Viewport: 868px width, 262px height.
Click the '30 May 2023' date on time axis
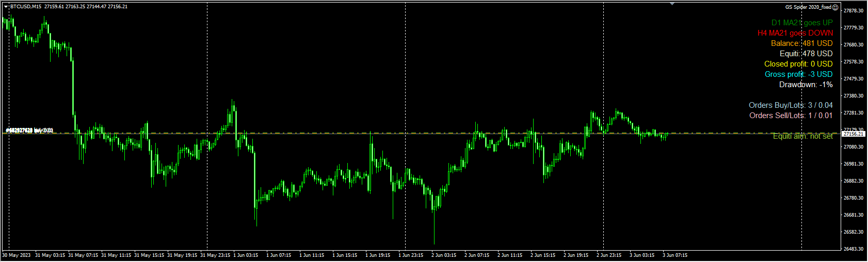coord(17,255)
